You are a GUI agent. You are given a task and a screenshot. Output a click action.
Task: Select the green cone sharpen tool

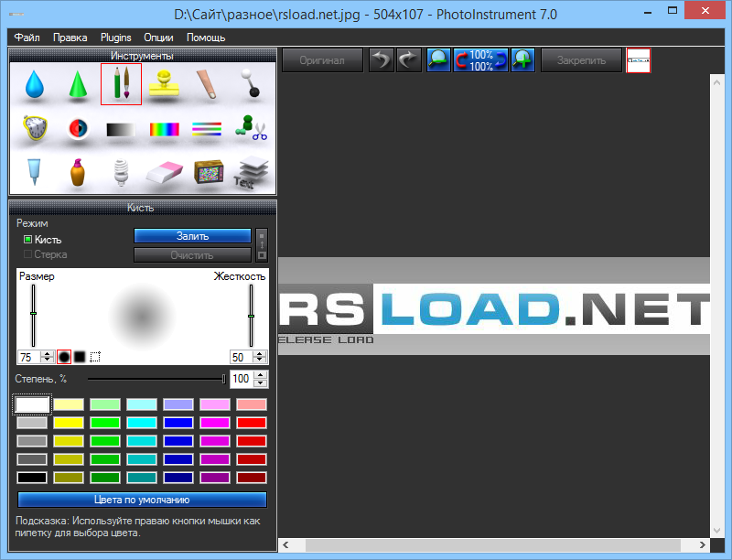[x=78, y=85]
